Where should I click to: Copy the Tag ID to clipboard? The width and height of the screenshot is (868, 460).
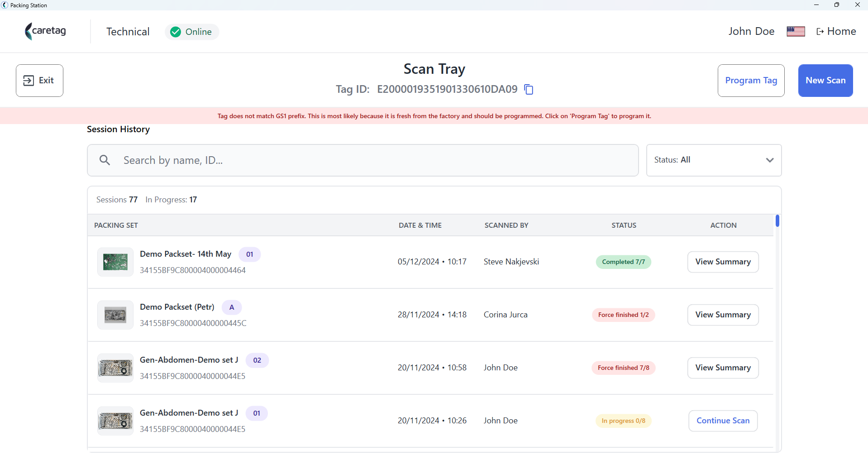pyautogui.click(x=529, y=89)
